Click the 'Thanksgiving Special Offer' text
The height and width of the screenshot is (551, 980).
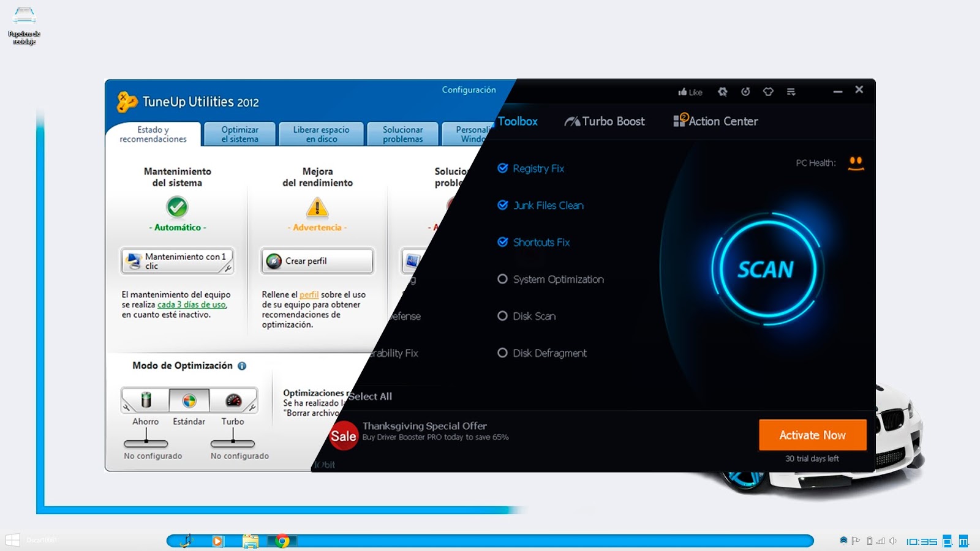(x=424, y=426)
